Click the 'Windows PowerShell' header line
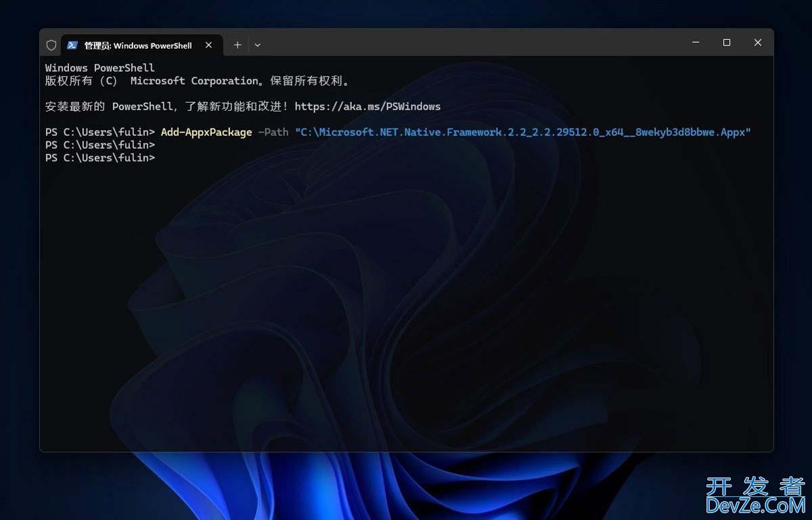 pyautogui.click(x=100, y=68)
